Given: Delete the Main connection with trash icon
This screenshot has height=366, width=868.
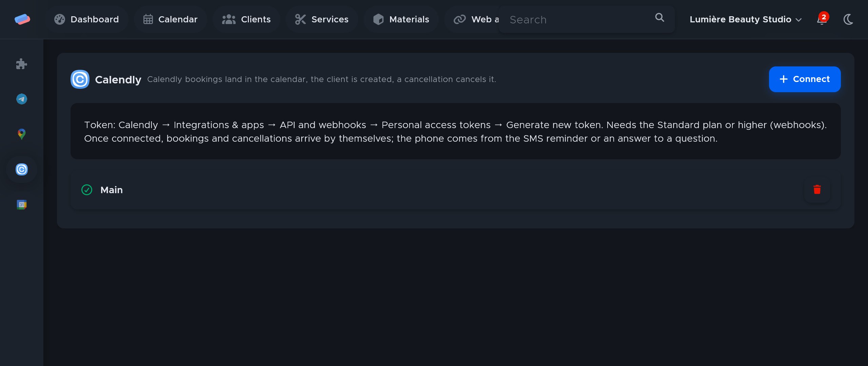Looking at the screenshot, I should click(817, 190).
